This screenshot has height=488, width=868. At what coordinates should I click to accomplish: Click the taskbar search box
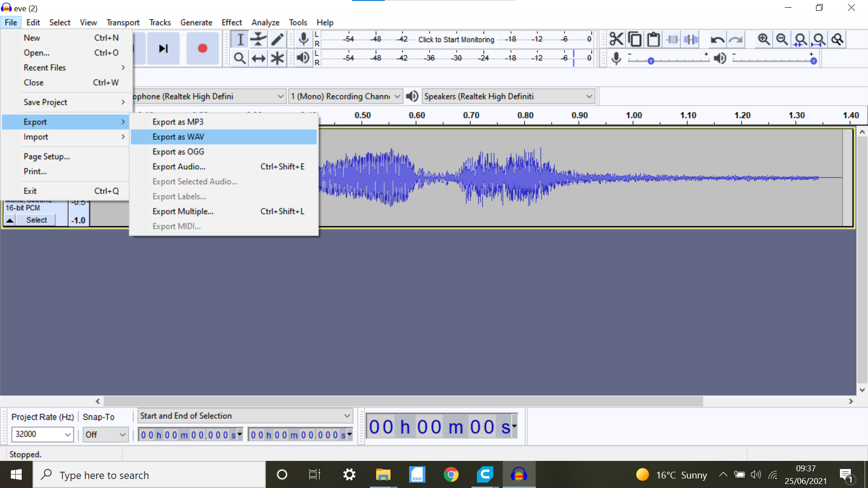pos(149,474)
